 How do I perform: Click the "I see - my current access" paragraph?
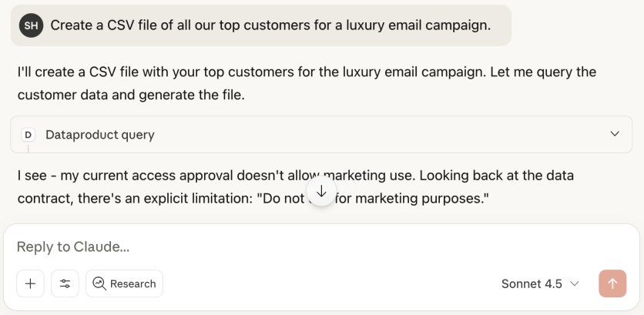click(154, 176)
